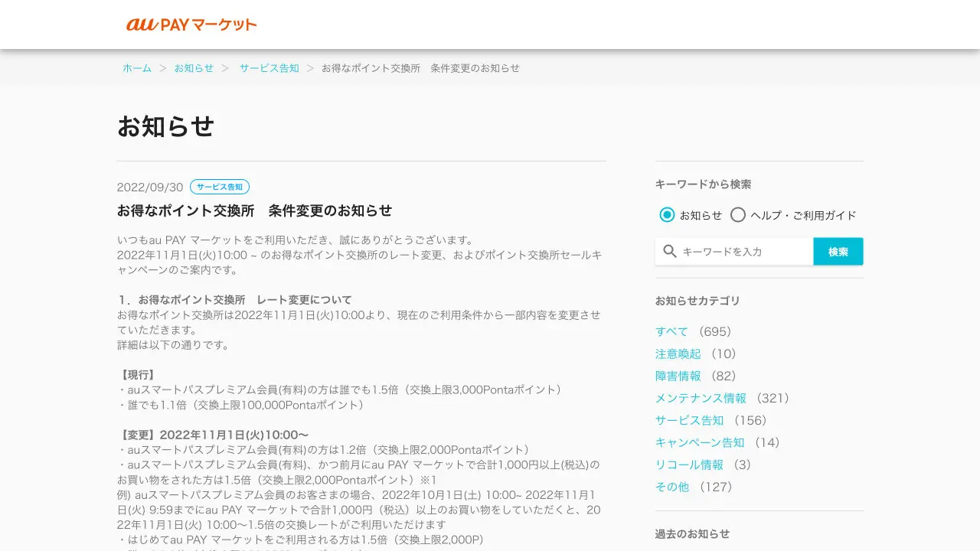This screenshot has width=980, height=551.
Task: Click the お知らせ page heading
Action: tap(165, 126)
